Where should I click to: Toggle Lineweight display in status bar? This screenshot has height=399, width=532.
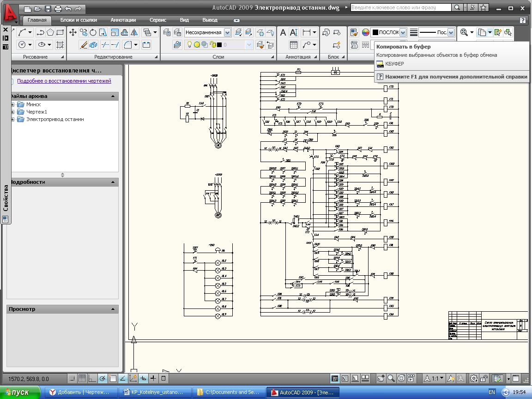(x=153, y=378)
